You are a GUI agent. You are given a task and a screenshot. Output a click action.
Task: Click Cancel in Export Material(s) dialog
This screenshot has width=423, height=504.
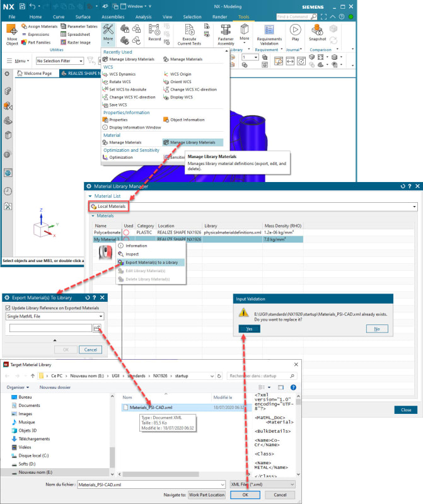coord(90,350)
